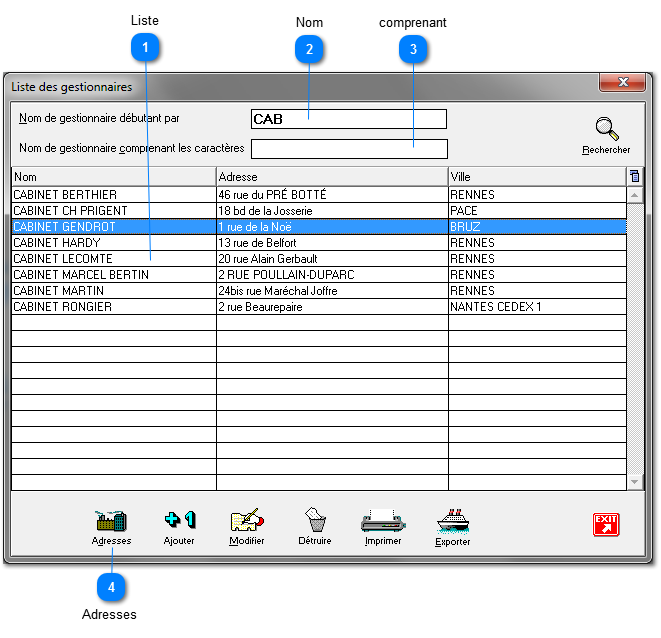The image size is (661, 638).
Task: Click the 'Nom' column header
Action: pos(113,177)
